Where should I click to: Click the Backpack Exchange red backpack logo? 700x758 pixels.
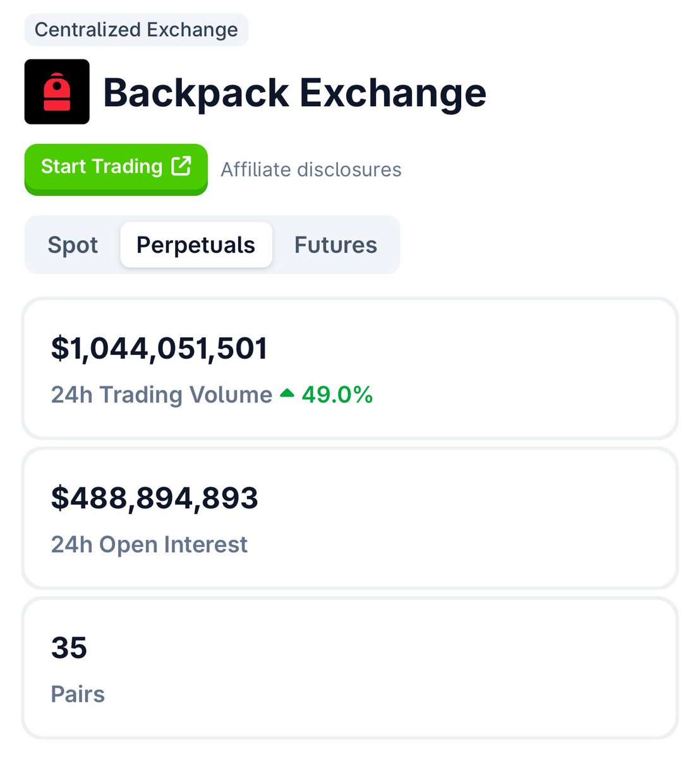(x=57, y=92)
